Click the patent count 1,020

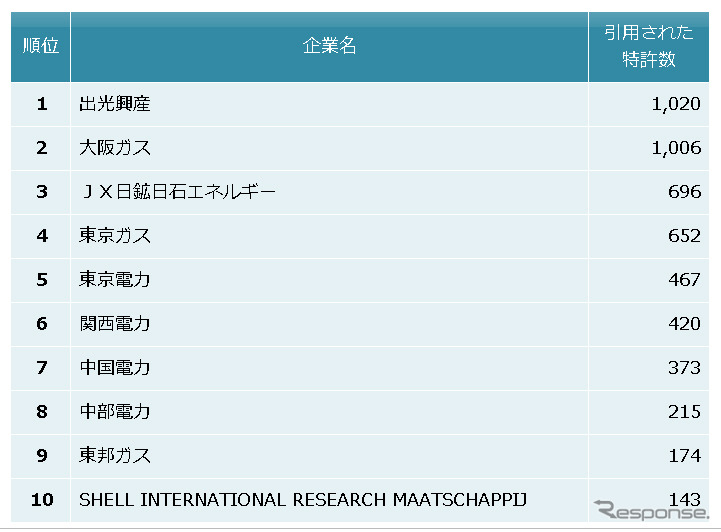click(x=676, y=104)
